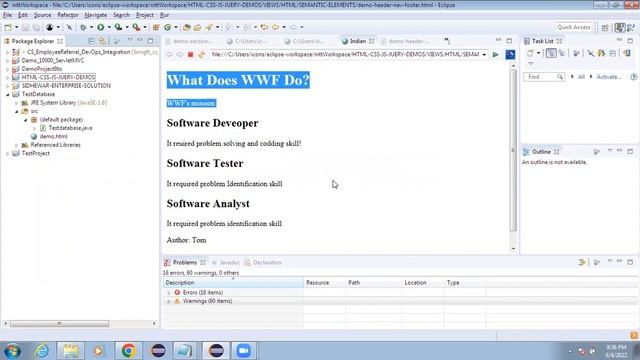
Task: Click Collapse All icon in Package Explorer
Action: point(91,41)
